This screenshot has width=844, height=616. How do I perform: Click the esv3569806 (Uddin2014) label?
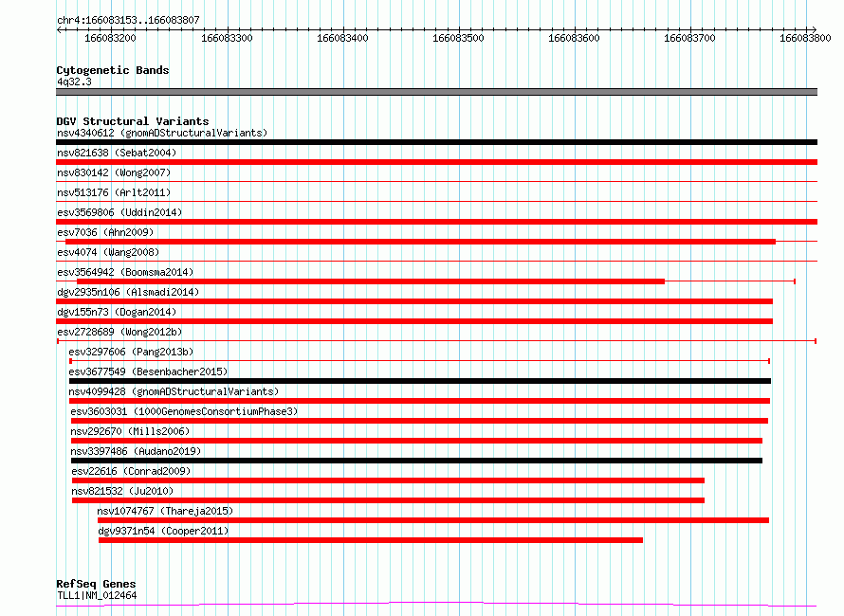coord(119,212)
